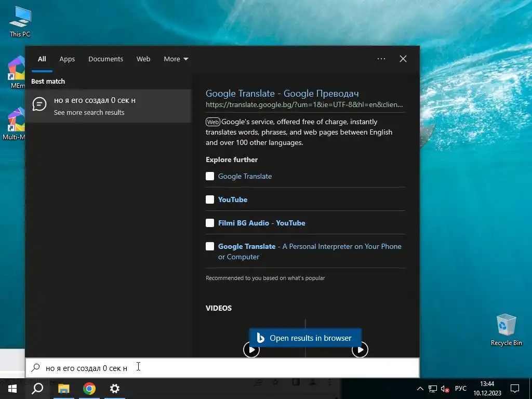
Task: Open the This PC desktop icon
Action: pyautogui.click(x=20, y=21)
